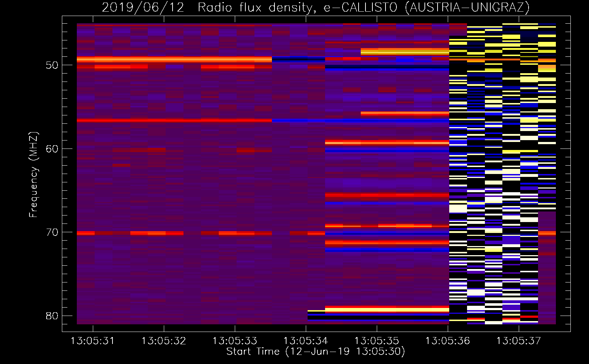Click the 60 frequency tick label

pyautogui.click(x=52, y=149)
